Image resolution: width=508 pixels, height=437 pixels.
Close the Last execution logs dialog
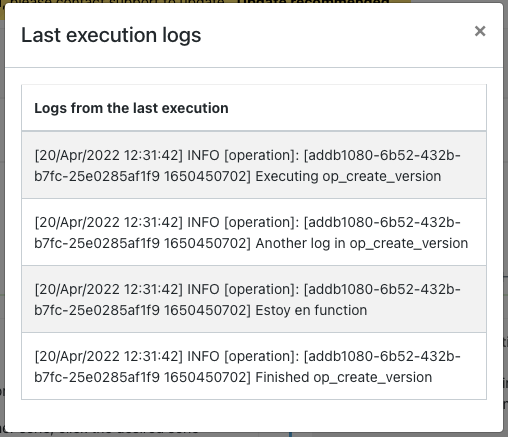480,31
